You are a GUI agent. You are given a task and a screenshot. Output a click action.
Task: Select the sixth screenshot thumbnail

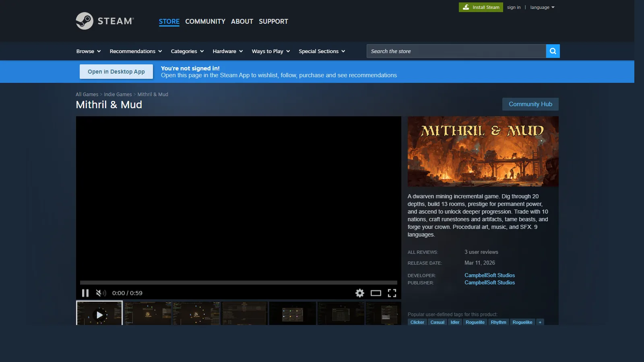coord(341,313)
